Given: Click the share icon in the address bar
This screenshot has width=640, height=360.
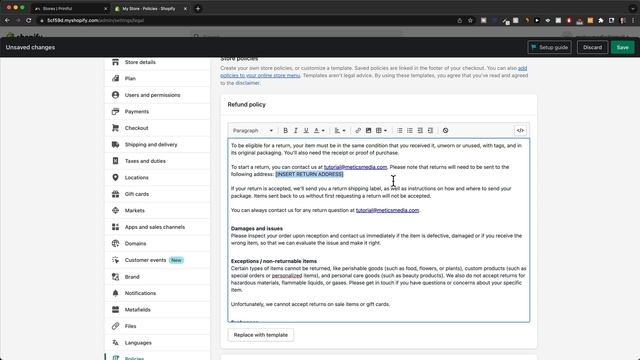Looking at the screenshot, I should (x=460, y=20).
